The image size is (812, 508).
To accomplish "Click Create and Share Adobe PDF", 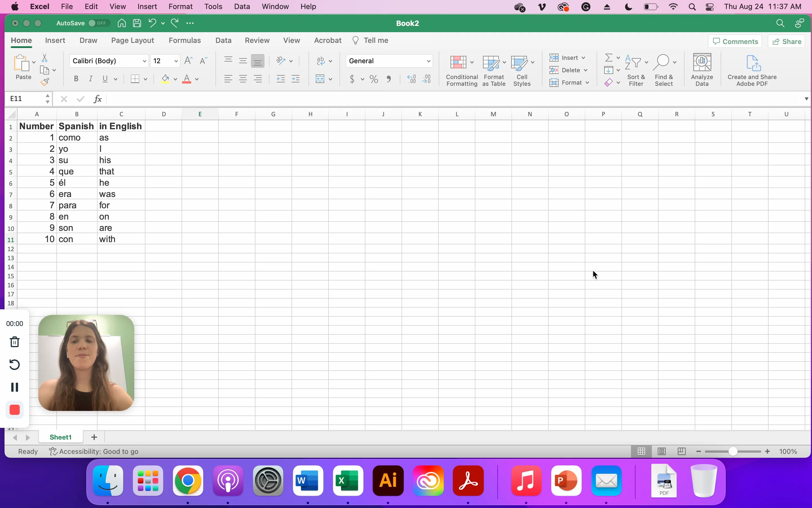I will [x=752, y=71].
